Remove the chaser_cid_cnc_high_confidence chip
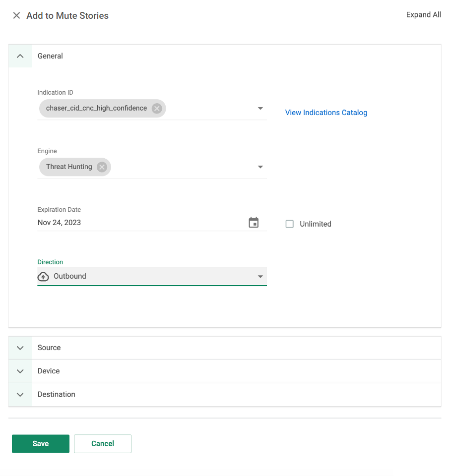The width and height of the screenshot is (454, 476). (157, 108)
